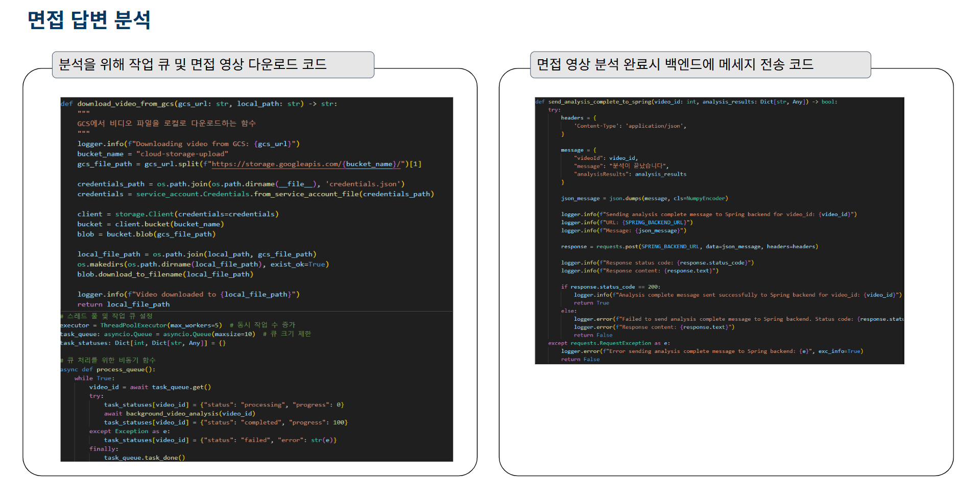Click the bucket_name "cloud-storage-upload" assignment line
Viewport: 980px width, 498px height.
(152, 154)
